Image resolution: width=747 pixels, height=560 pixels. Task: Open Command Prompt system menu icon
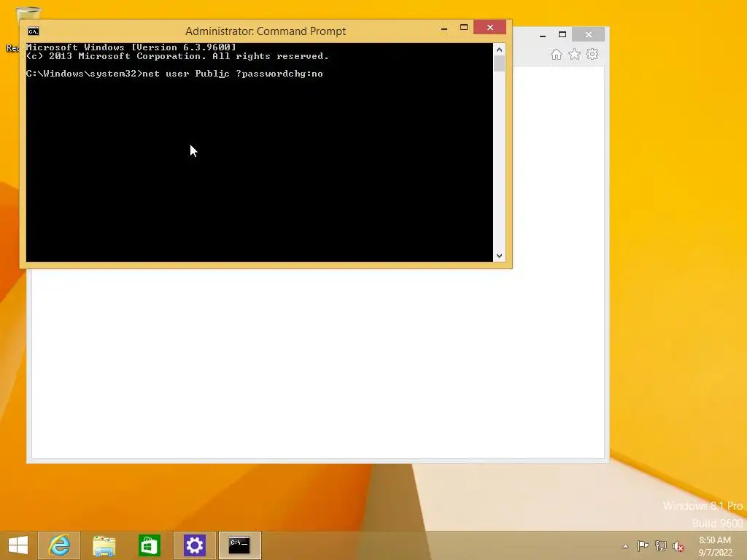pos(34,31)
